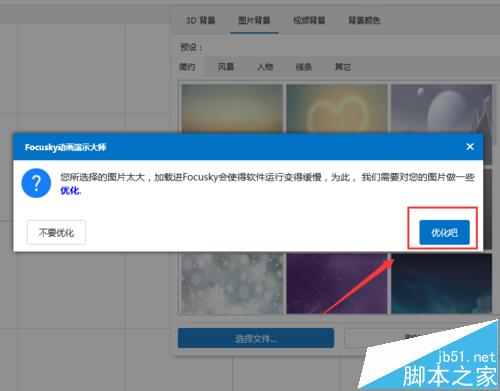Pick the moon planet background thumbnail

click(x=441, y=109)
